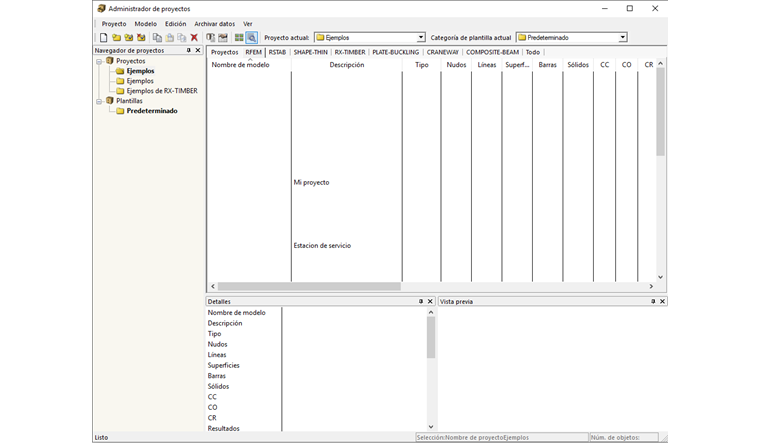
Task: Pin the Vista previa panel
Action: point(653,301)
